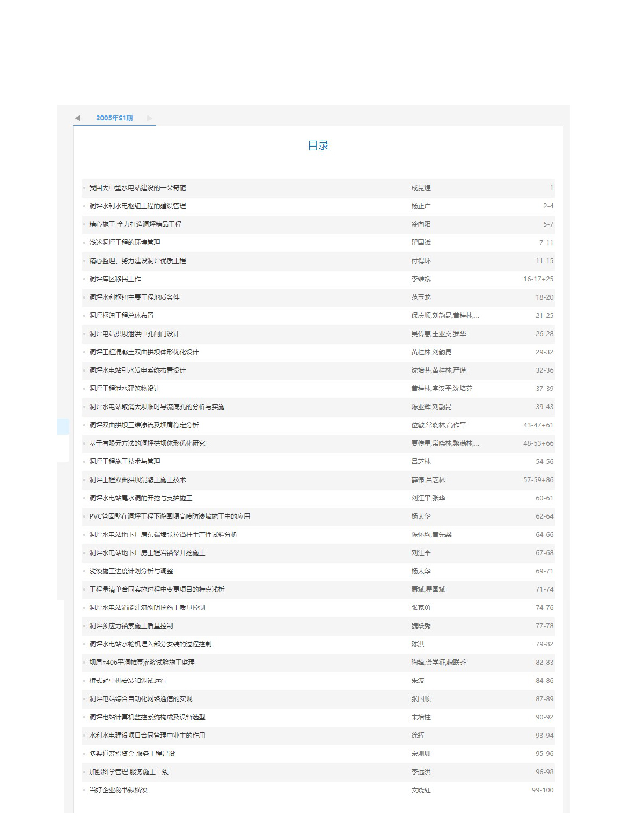Open article 洞坪库区移民工作

115,279
